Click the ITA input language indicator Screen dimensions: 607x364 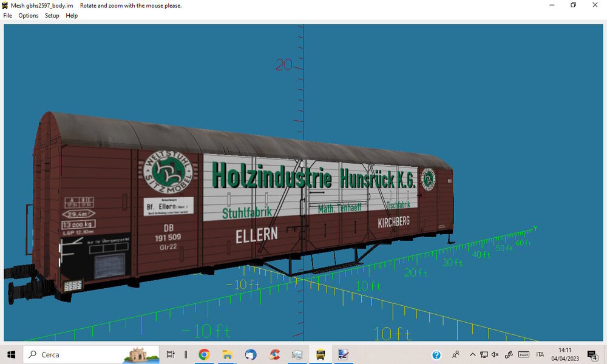point(540,354)
